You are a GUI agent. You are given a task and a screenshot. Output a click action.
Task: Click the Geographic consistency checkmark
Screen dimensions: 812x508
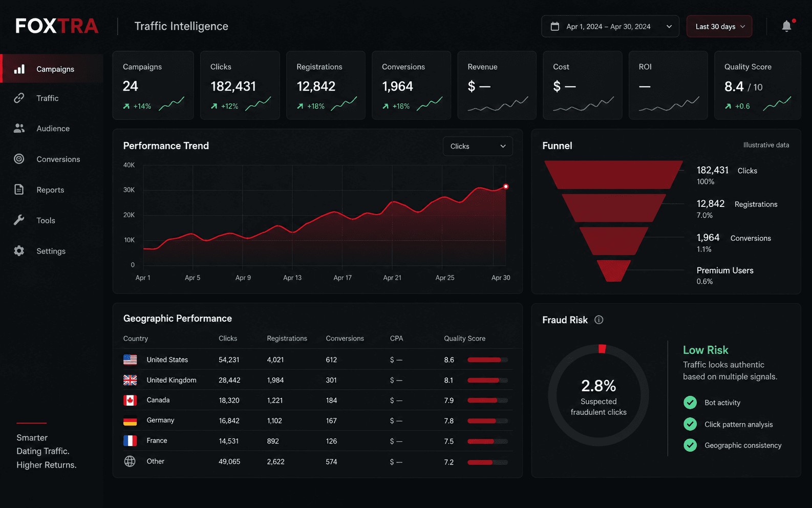coord(690,445)
